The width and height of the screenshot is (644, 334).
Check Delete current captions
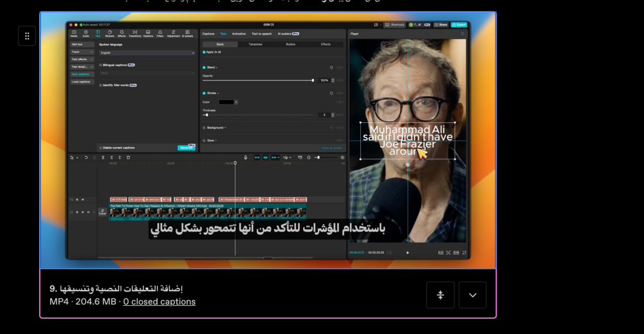[101, 148]
